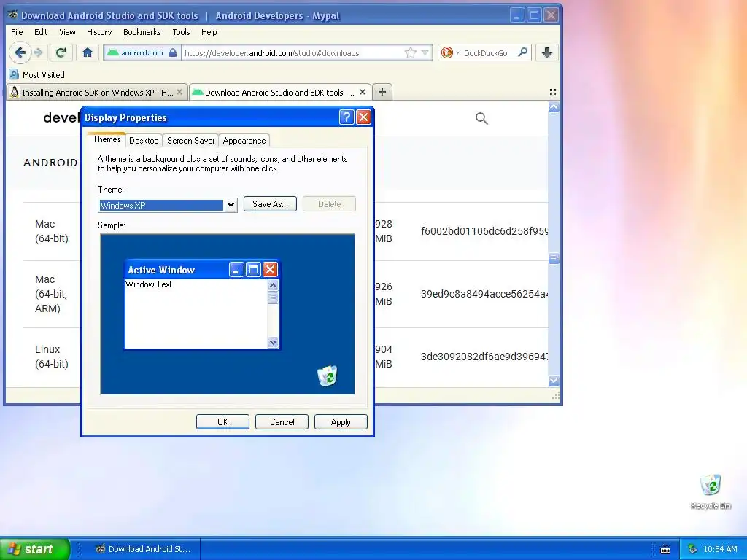Switch to the Desktop tab

[144, 141]
